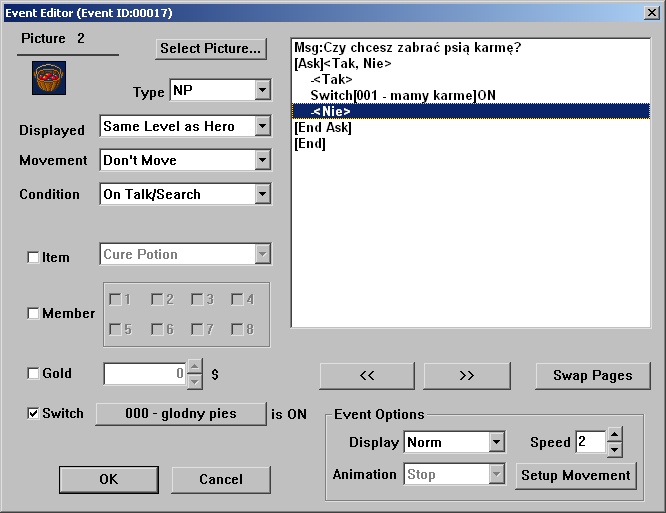Click the Gold amount input field

145,374
